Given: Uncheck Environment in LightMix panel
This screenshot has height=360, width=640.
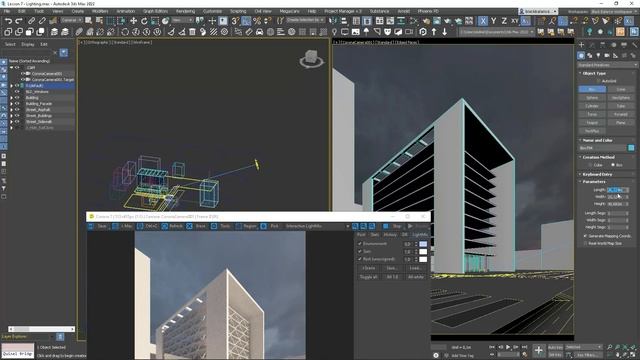Looking at the screenshot, I should pyautogui.click(x=360, y=244).
